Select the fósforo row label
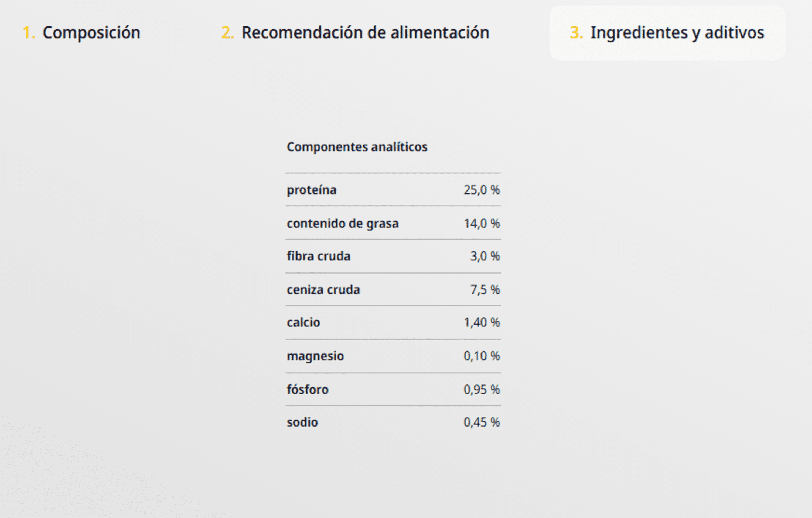 tap(308, 390)
